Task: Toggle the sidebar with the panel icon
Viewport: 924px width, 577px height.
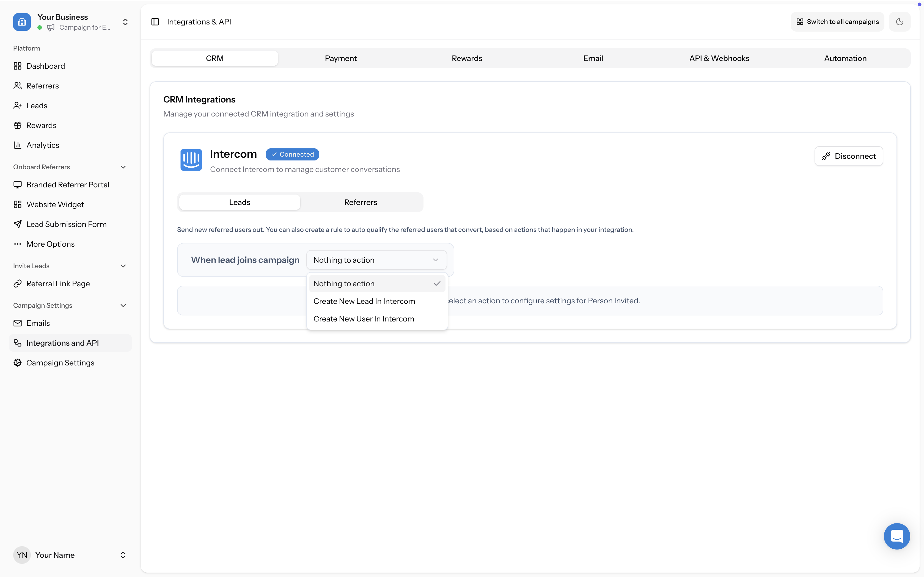Action: coord(155,22)
